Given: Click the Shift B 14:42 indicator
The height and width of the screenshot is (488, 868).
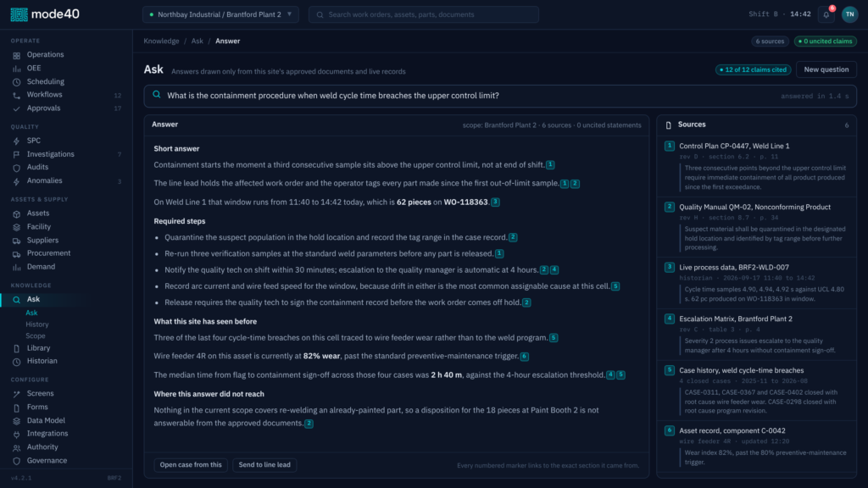Looking at the screenshot, I should coord(780,14).
